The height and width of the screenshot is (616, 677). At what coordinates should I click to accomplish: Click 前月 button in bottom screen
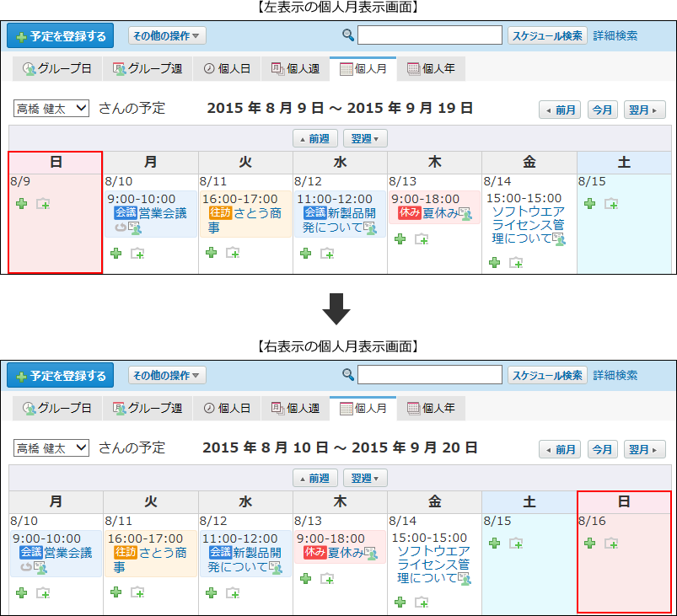(560, 449)
